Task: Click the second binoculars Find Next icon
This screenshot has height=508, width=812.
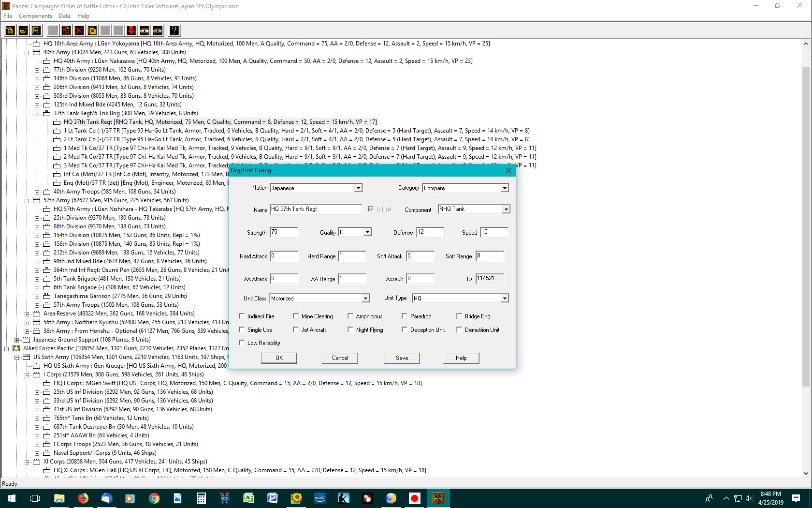Action: pyautogui.click(x=158, y=30)
